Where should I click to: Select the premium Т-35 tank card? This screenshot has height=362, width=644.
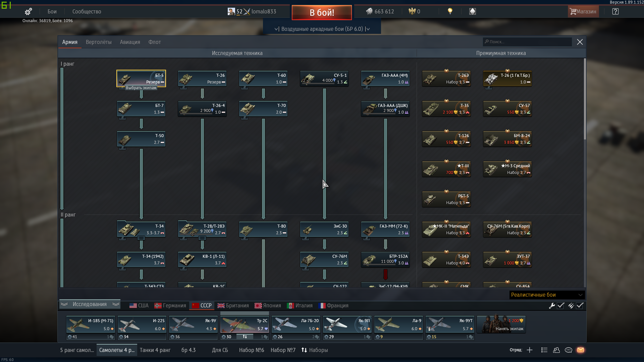pyautogui.click(x=446, y=109)
